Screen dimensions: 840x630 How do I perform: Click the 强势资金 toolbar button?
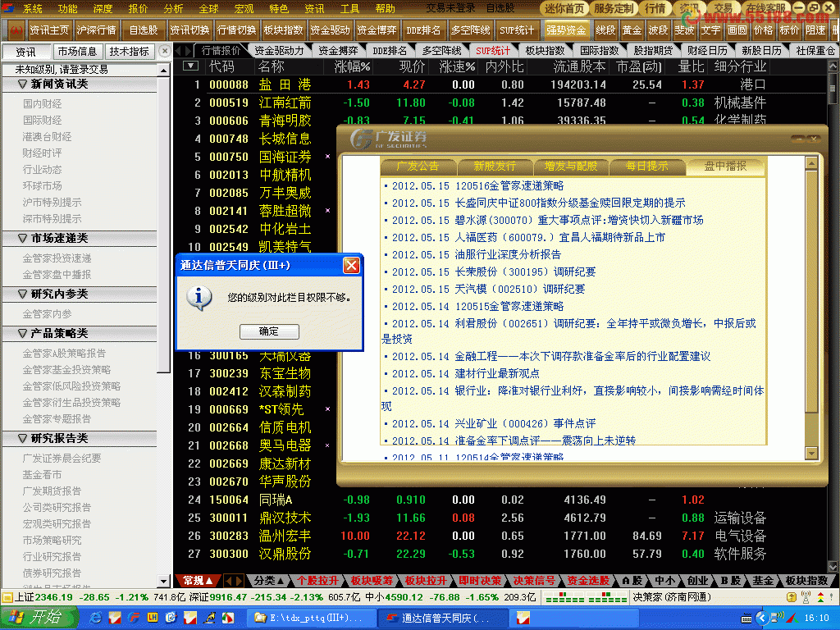(566, 30)
